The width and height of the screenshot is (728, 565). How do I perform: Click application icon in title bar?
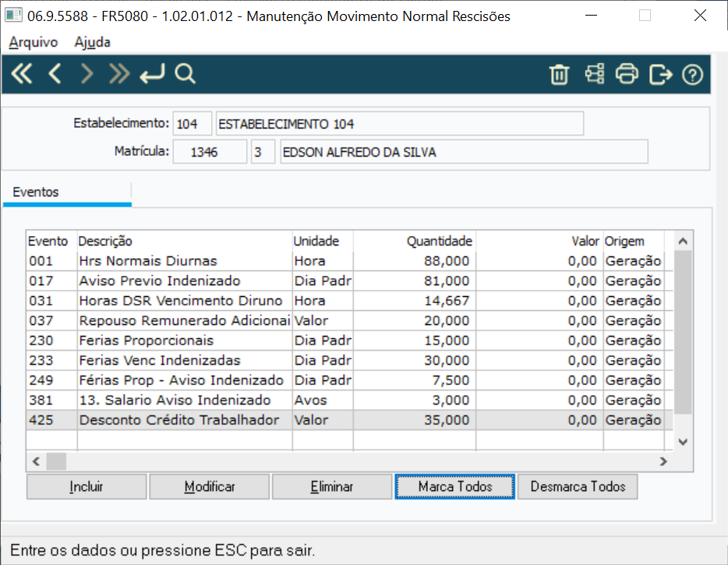coord(13,16)
